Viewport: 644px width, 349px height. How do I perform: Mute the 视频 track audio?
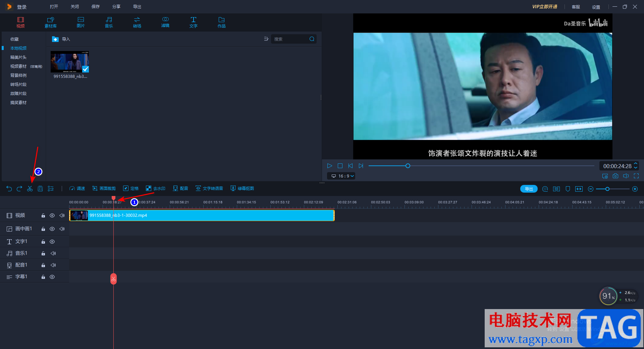62,215
